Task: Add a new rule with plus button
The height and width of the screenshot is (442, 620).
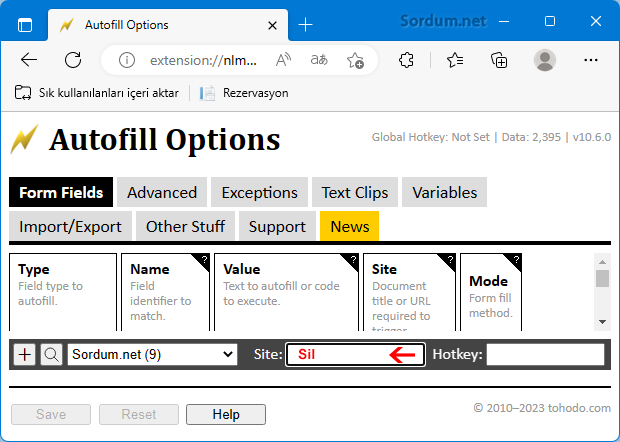Action: coord(25,354)
